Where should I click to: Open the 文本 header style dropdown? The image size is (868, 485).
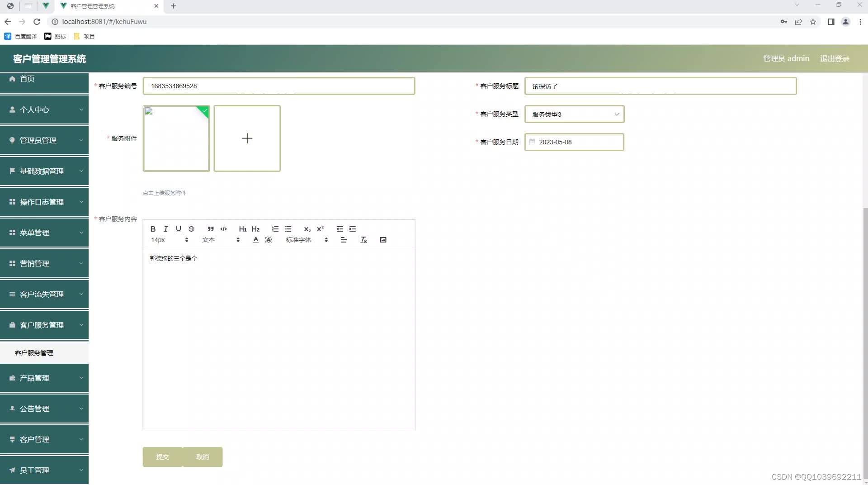tap(221, 240)
